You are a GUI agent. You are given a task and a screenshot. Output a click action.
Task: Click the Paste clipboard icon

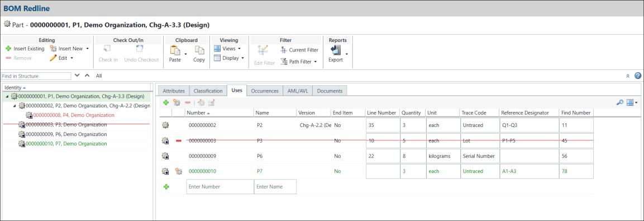pos(175,50)
